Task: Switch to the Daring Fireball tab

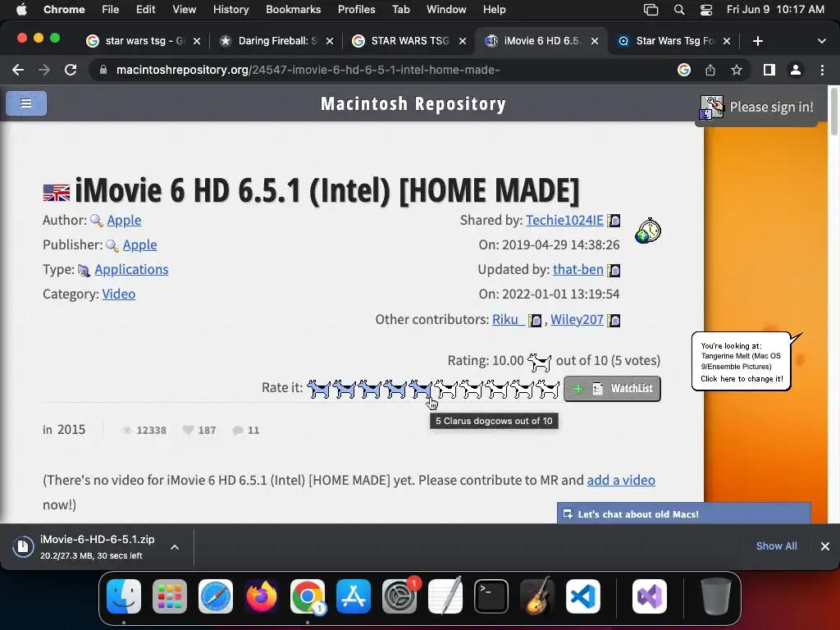Action: (276, 41)
